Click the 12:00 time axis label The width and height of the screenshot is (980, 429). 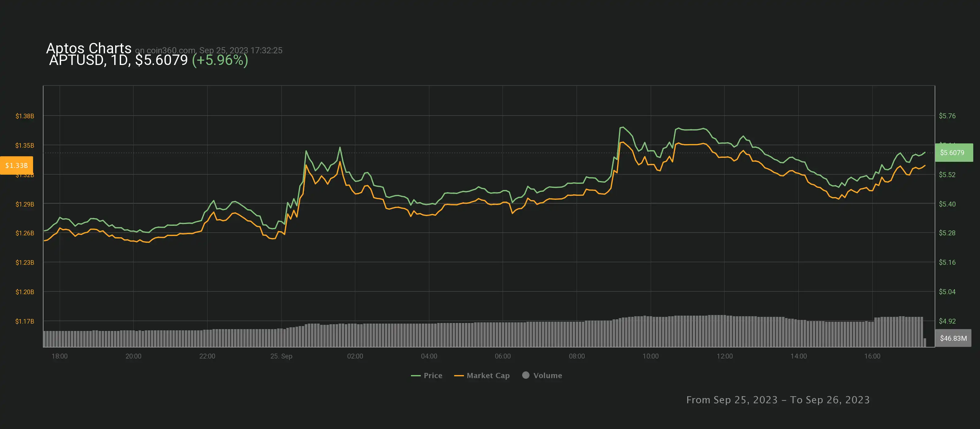724,356
